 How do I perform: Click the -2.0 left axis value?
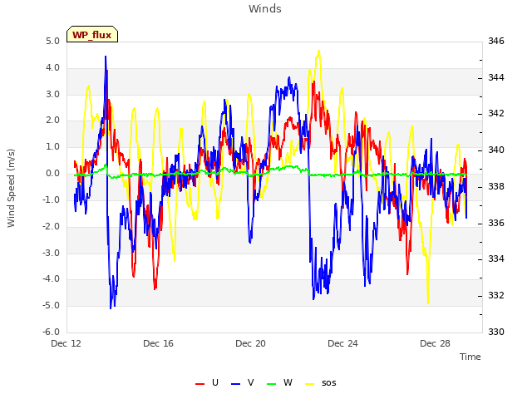[52, 226]
